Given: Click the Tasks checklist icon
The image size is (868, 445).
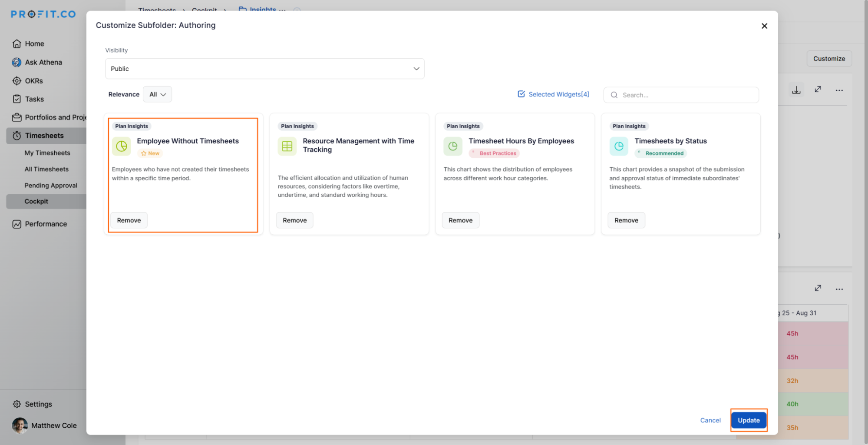Looking at the screenshot, I should pos(17,99).
